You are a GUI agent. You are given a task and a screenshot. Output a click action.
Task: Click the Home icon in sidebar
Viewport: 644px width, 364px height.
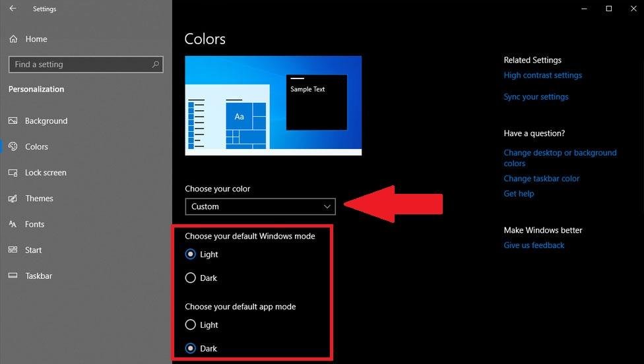point(13,39)
